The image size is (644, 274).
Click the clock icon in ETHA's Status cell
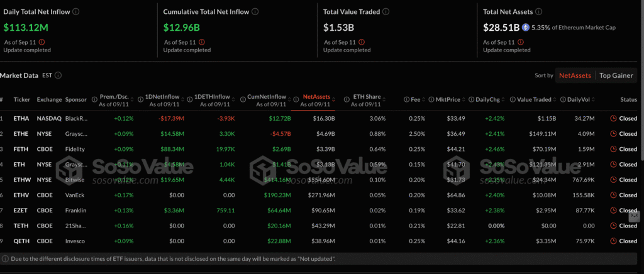613,118
